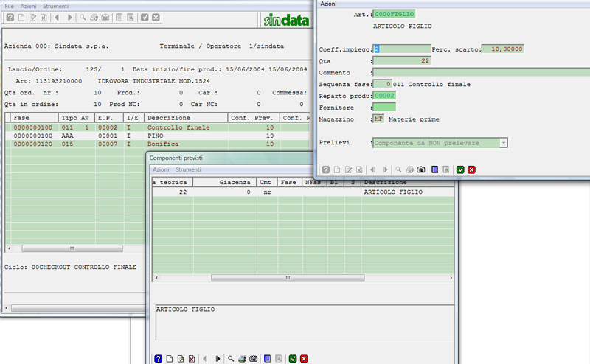This screenshot has width=590, height=364.
Task: Click the empty Fornitore field
Action: 384,107
